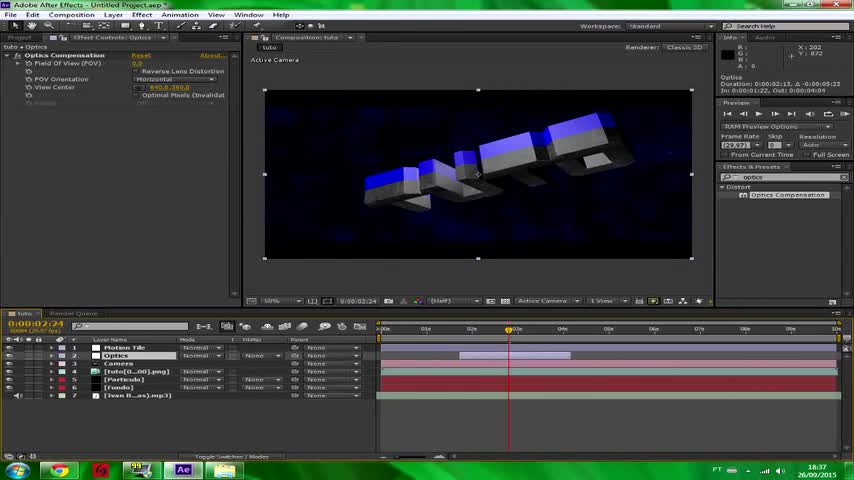The image size is (854, 480).
Task: Collapse the Distort effects category
Action: [723, 187]
